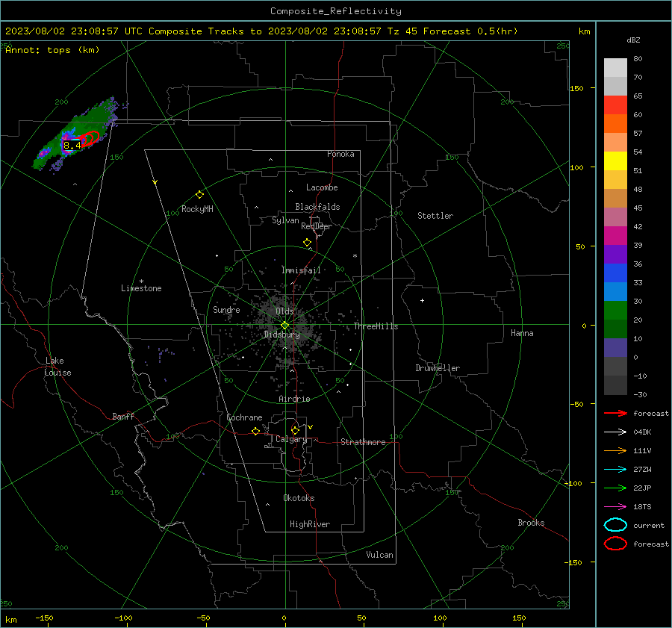Viewport: 672px width, 628px height.
Task: Click the magenta 18TS arrow legend icon
Action: coord(615,507)
